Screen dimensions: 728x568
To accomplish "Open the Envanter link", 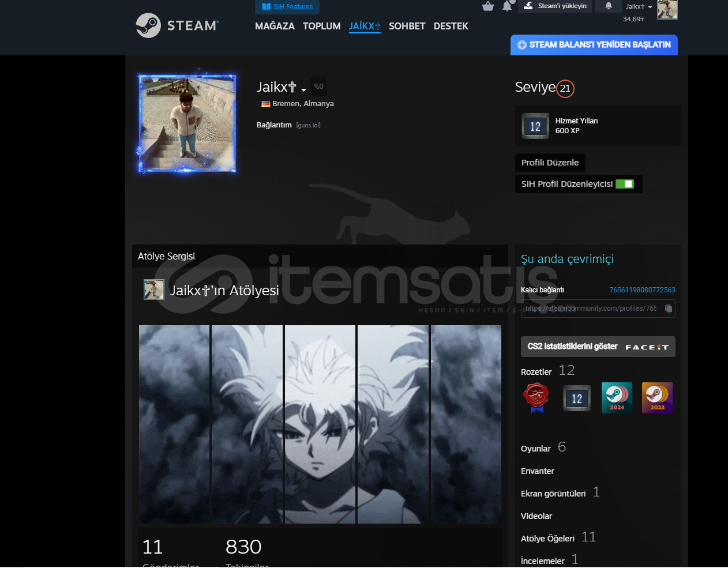I will [538, 471].
